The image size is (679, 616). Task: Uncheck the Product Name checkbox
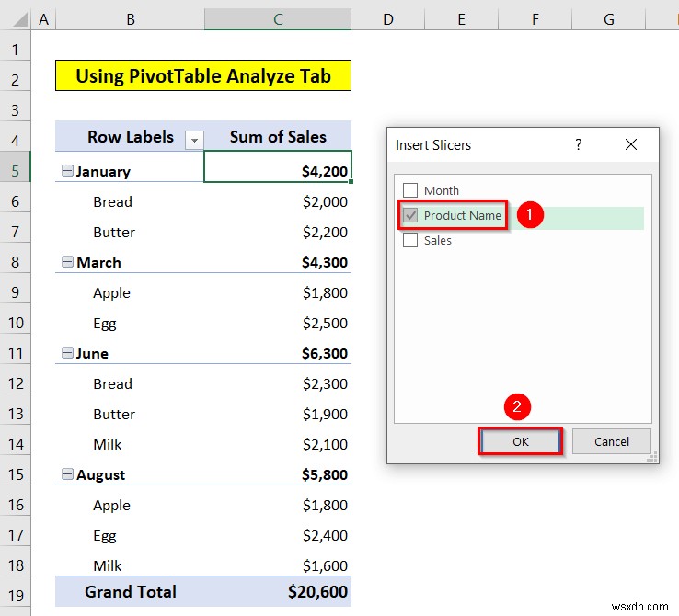[410, 215]
